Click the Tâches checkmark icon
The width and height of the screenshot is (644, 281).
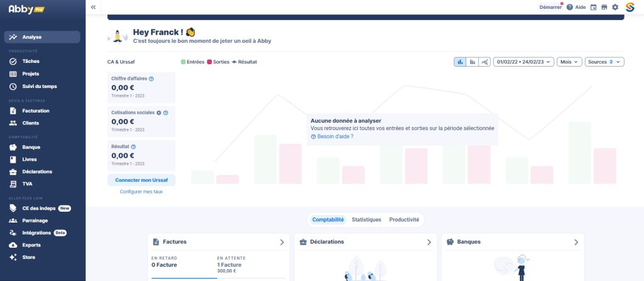pos(13,61)
